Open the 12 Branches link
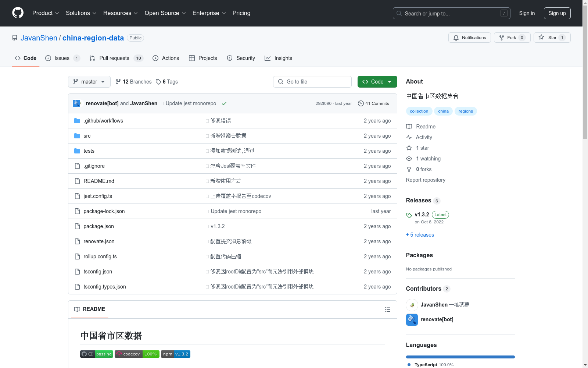This screenshot has width=588, height=368. [133, 82]
